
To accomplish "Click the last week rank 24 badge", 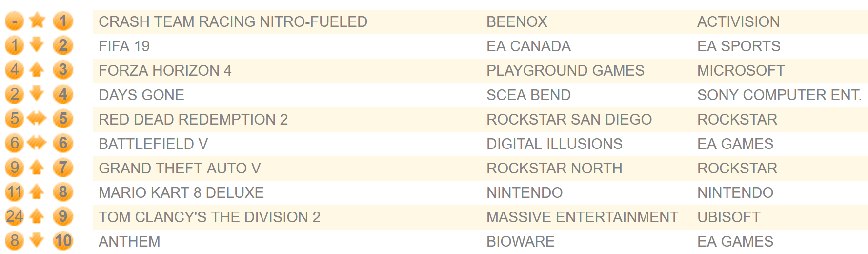I will click(15, 216).
